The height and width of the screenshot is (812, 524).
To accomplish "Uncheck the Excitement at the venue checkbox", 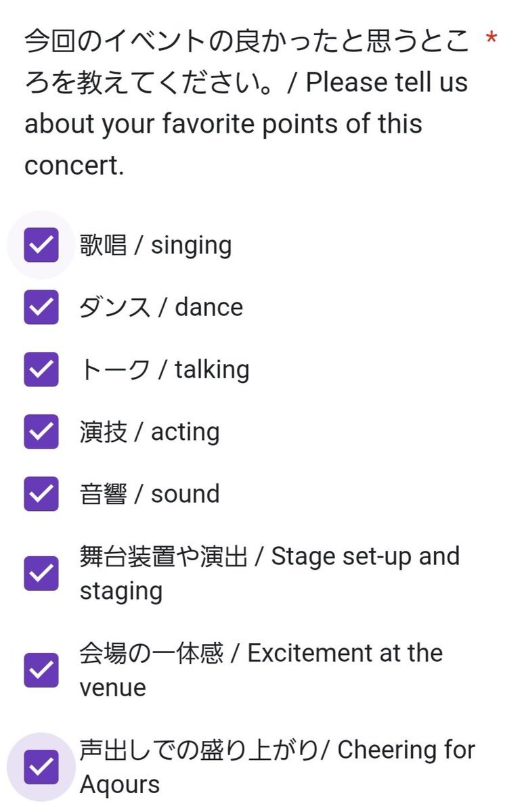I will click(41, 671).
